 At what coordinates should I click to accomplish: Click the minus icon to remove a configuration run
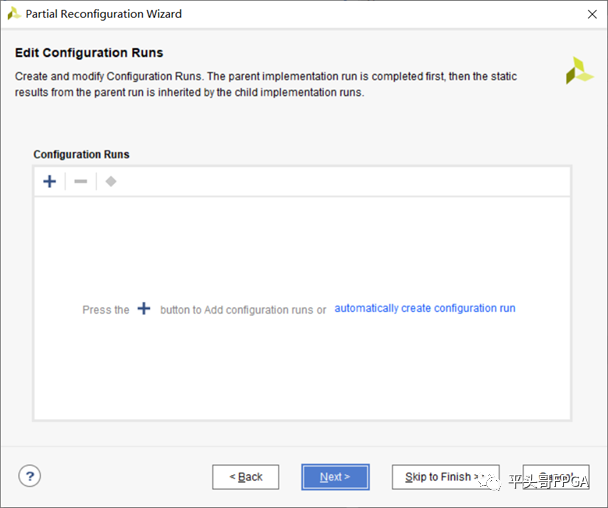click(x=81, y=181)
